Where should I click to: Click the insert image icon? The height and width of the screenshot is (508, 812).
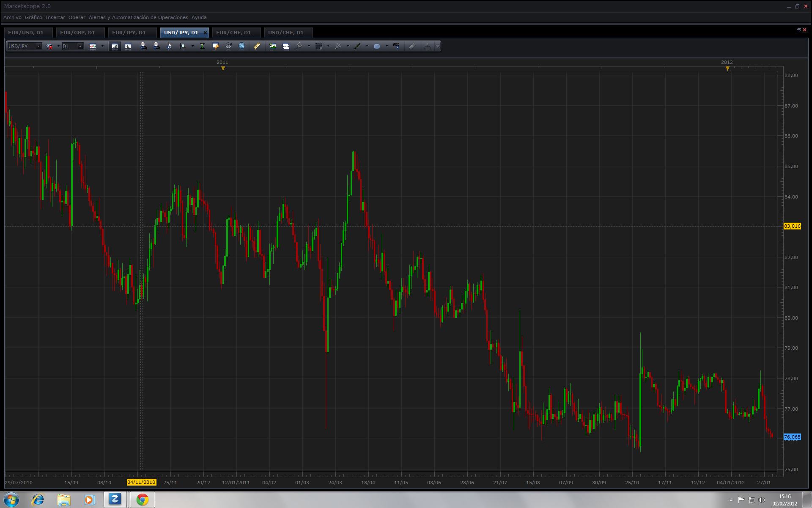[273, 46]
